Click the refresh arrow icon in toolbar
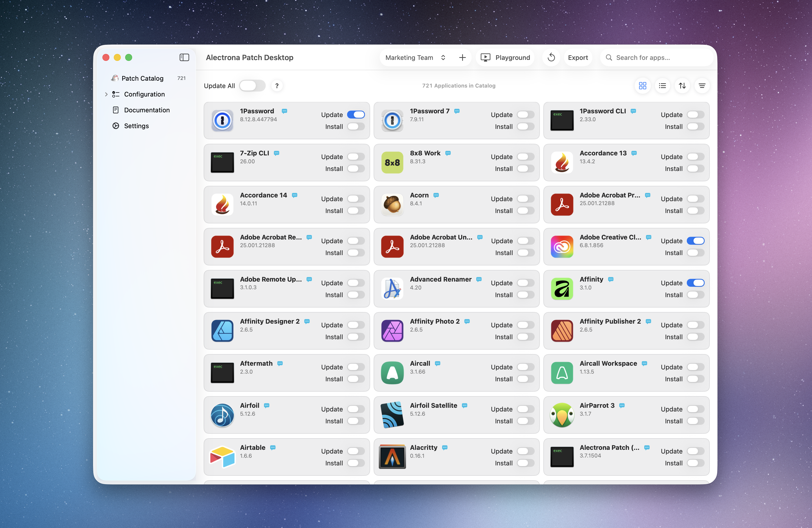The image size is (812, 528). pos(551,58)
